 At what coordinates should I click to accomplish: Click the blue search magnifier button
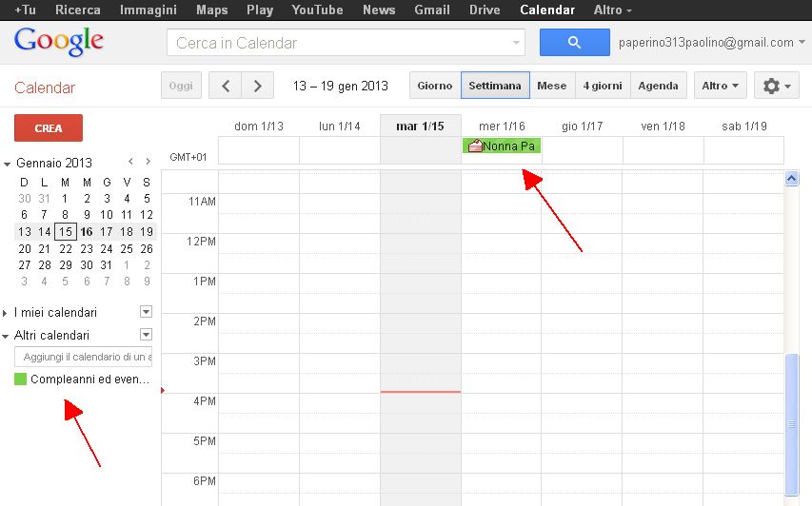pos(574,43)
